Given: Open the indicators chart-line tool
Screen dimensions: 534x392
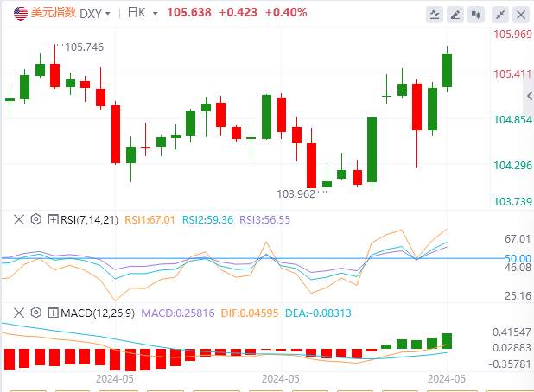Looking at the screenshot, I should coord(435,15).
